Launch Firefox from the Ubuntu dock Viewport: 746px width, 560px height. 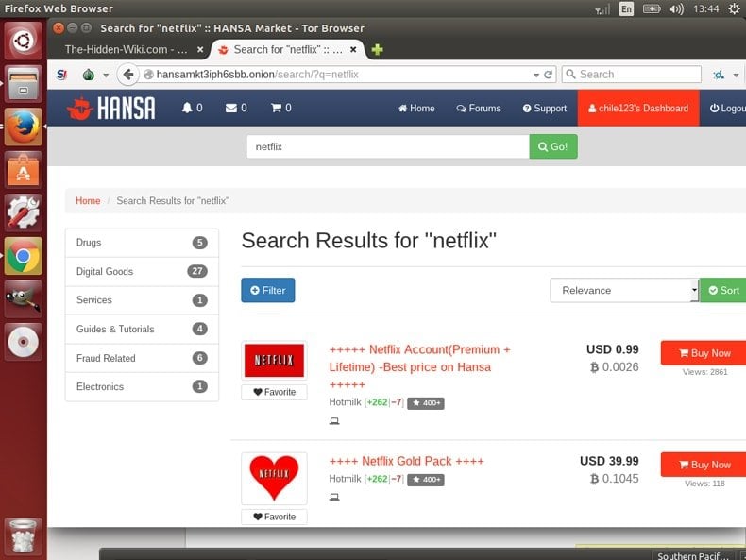pos(23,127)
